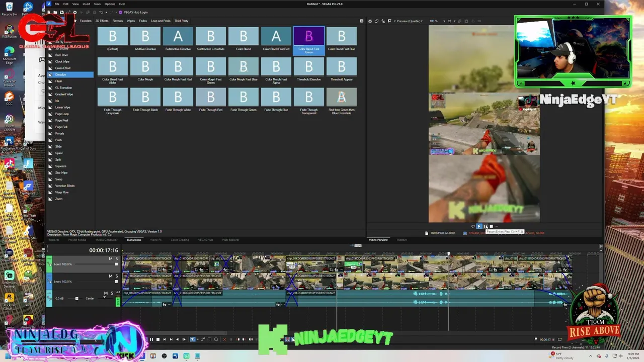Click the VEGAS Hub Login button
This screenshot has width=644, height=362.
click(x=134, y=12)
